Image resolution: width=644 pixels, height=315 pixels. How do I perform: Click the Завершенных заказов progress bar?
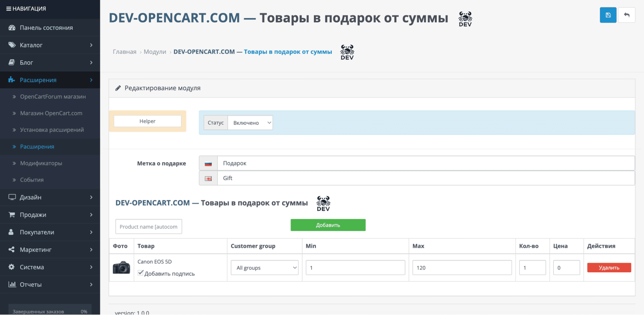pyautogui.click(x=50, y=311)
